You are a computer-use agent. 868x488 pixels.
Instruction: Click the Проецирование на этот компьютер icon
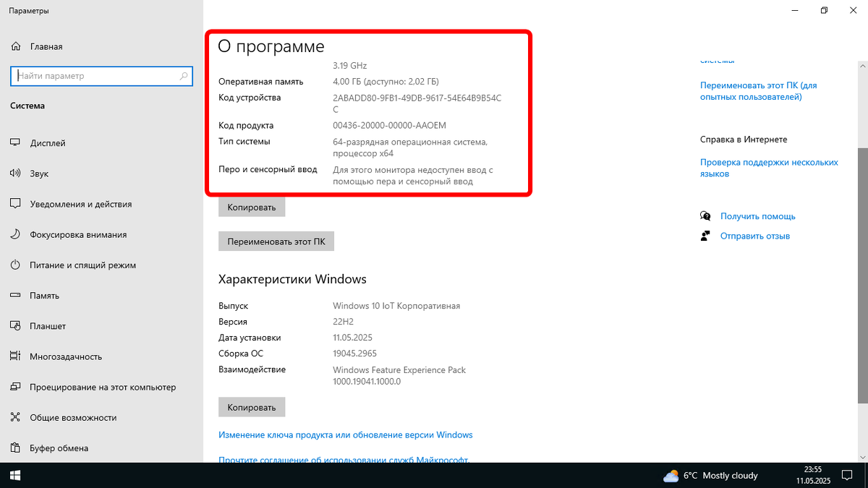pyautogui.click(x=15, y=387)
